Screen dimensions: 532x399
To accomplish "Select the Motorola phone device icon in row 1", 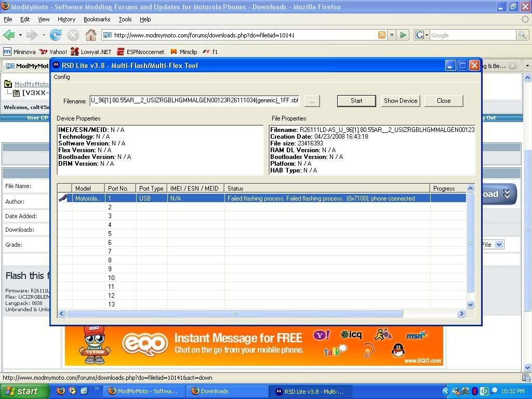I will [63, 198].
